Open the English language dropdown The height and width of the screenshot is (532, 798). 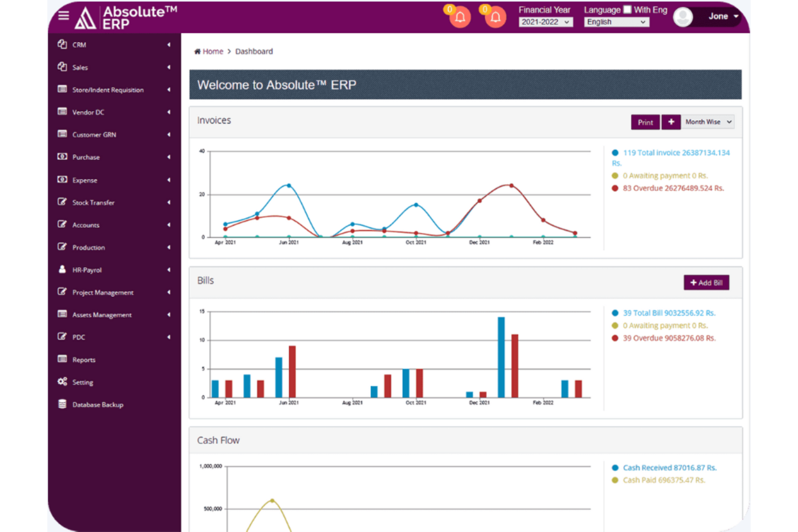616,22
